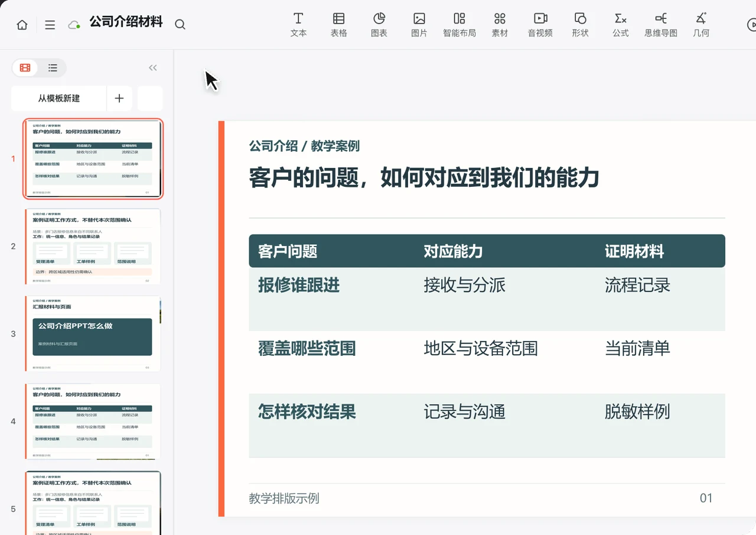
Task: Switch sidebar to outline list view
Action: [53, 68]
